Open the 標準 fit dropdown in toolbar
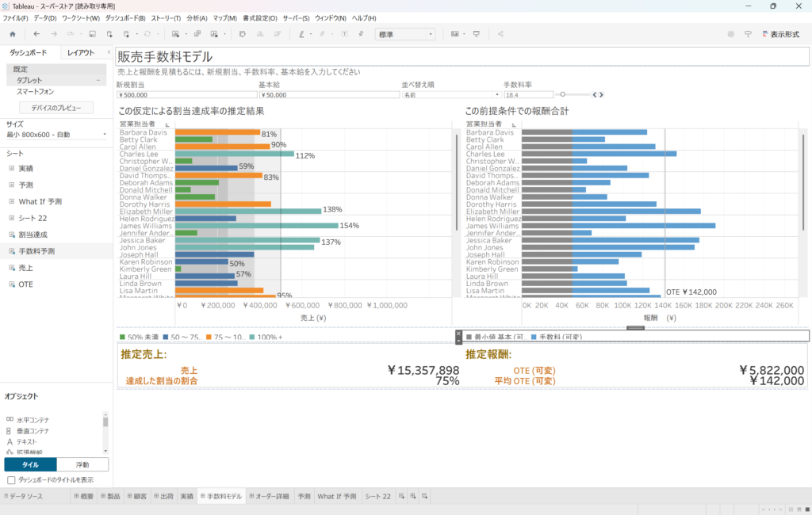This screenshot has width=812, height=515. [405, 34]
